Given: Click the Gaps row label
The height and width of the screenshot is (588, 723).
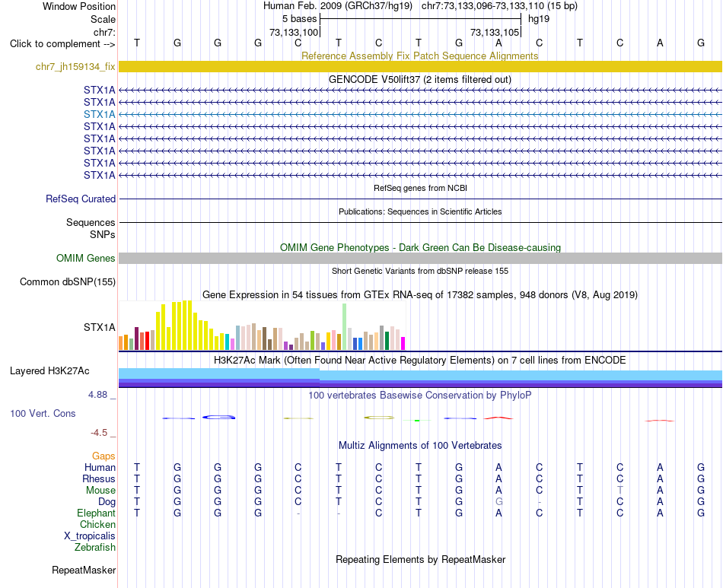Looking at the screenshot, I should [104, 456].
